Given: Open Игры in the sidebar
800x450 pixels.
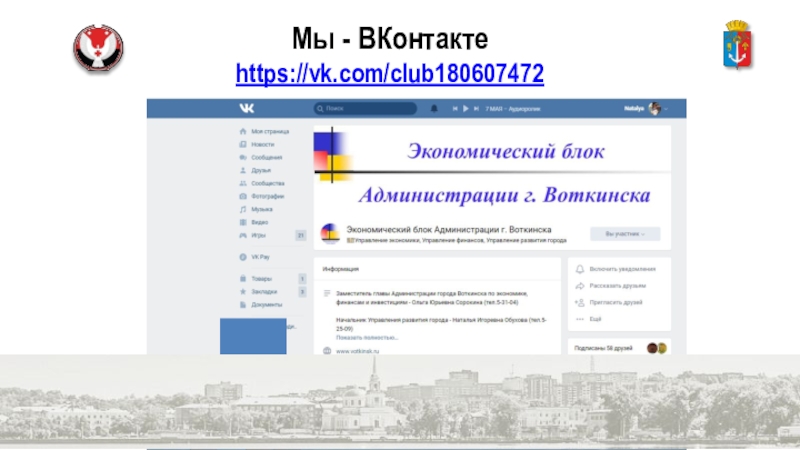Looking at the screenshot, I should click(258, 235).
